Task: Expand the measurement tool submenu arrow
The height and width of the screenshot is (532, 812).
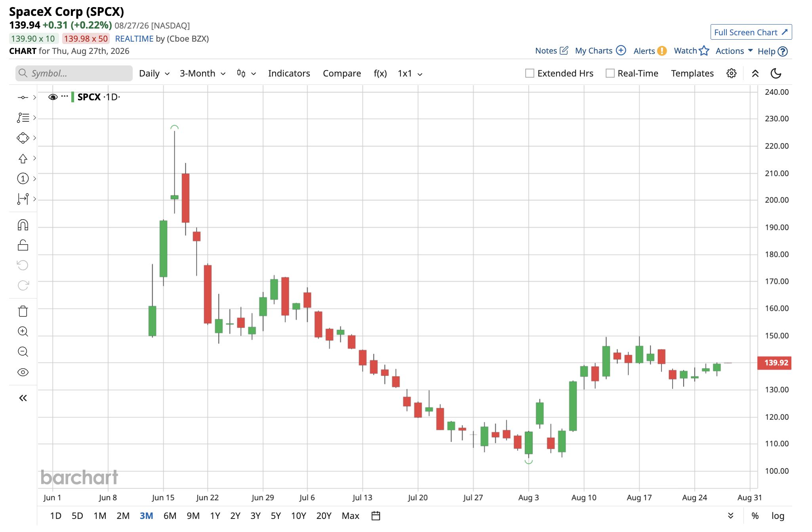Action: tap(35, 199)
